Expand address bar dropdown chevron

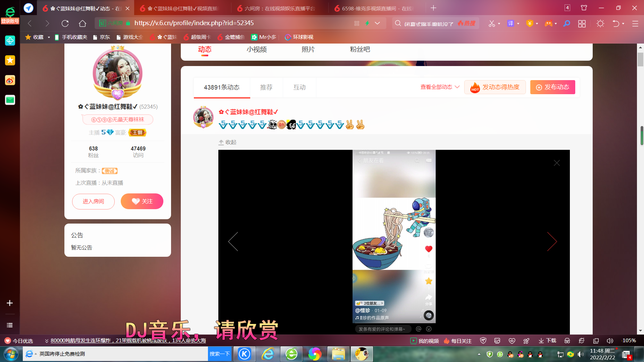(x=377, y=23)
